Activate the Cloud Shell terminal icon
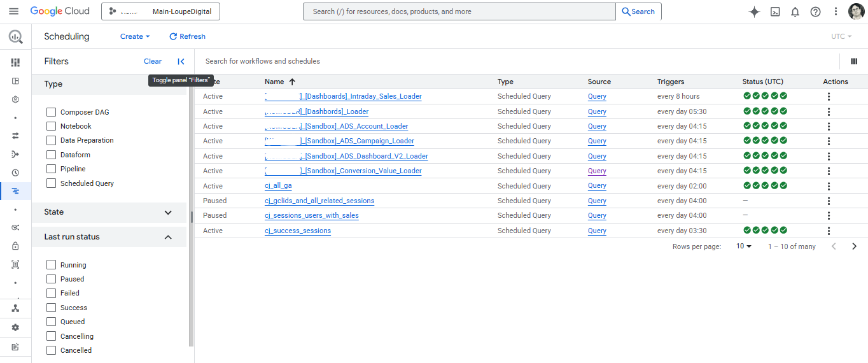This screenshot has width=868, height=363. pyautogui.click(x=775, y=11)
